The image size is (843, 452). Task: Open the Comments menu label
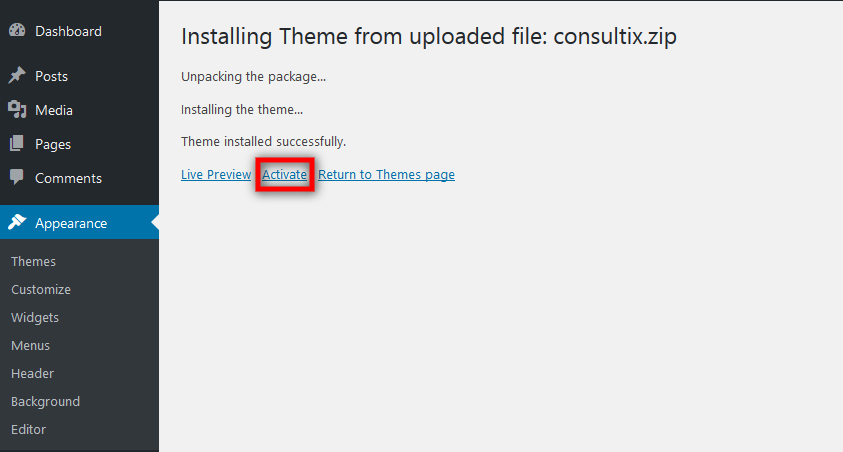(68, 178)
